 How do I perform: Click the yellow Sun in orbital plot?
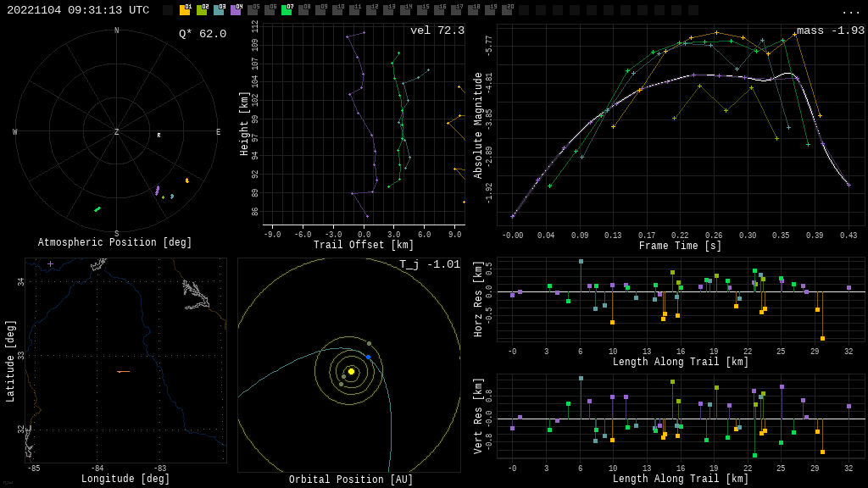[351, 371]
